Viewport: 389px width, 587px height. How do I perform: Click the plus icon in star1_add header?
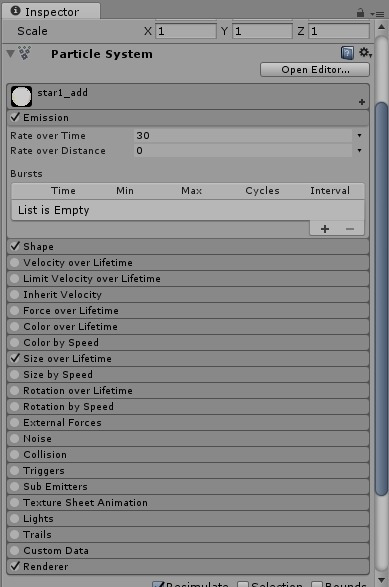(362, 102)
